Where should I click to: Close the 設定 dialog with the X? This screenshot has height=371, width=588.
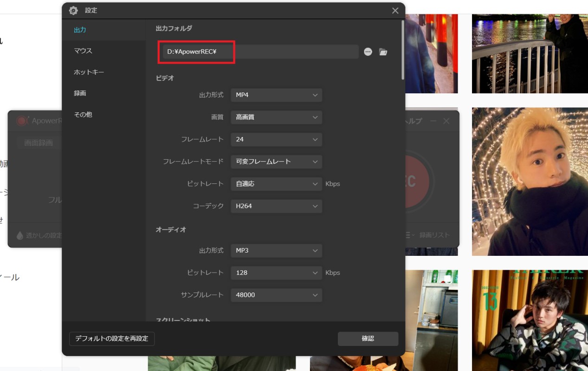pos(395,11)
